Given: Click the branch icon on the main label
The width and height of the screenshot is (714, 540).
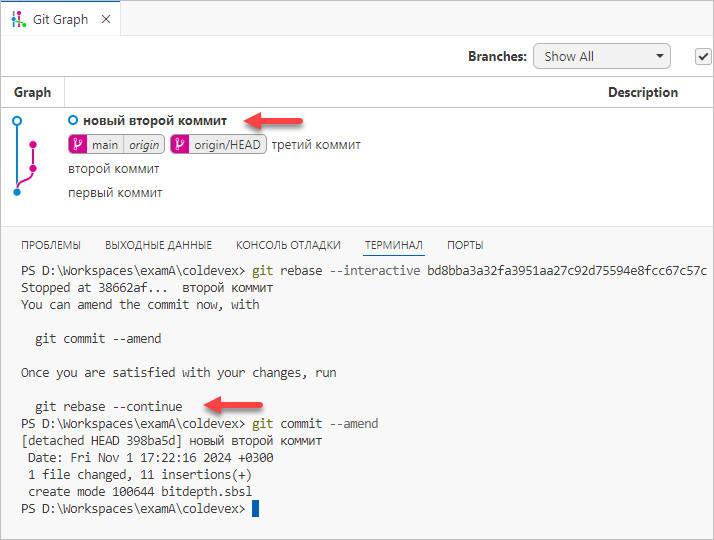Looking at the screenshot, I should (x=78, y=145).
